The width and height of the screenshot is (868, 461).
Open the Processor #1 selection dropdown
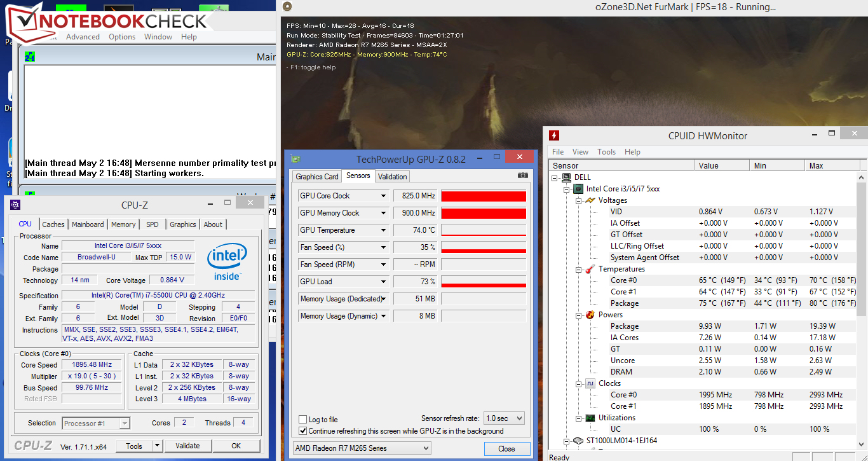[97, 423]
